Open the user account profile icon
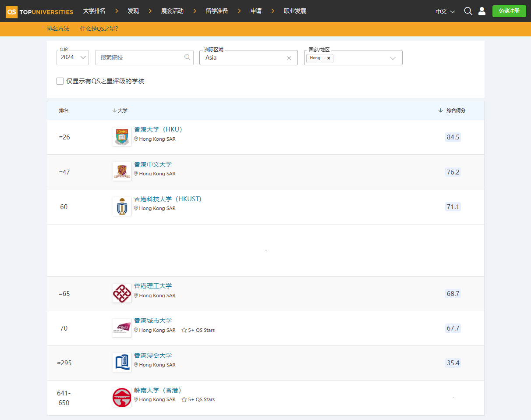 pos(482,11)
